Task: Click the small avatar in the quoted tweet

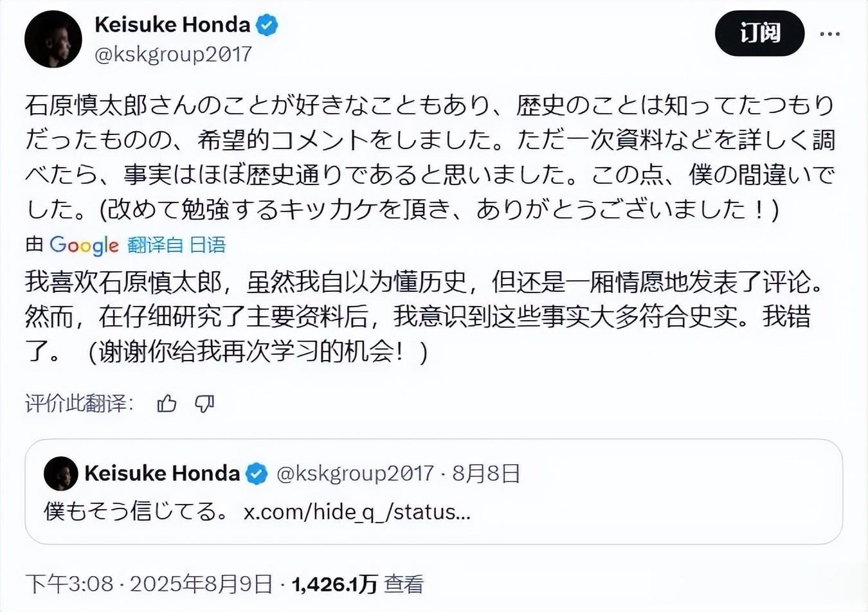Action: tap(60, 474)
